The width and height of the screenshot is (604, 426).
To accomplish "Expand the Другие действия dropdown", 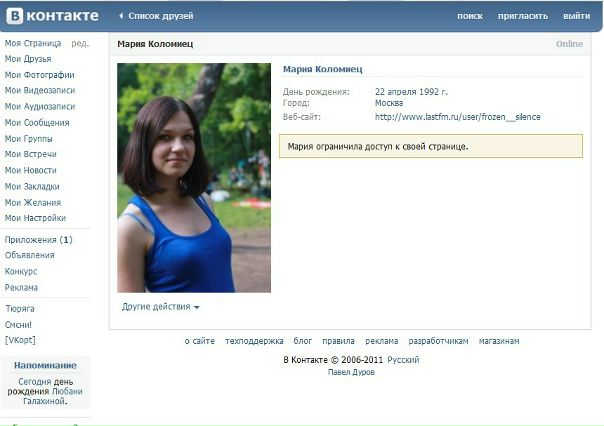I will [x=160, y=307].
